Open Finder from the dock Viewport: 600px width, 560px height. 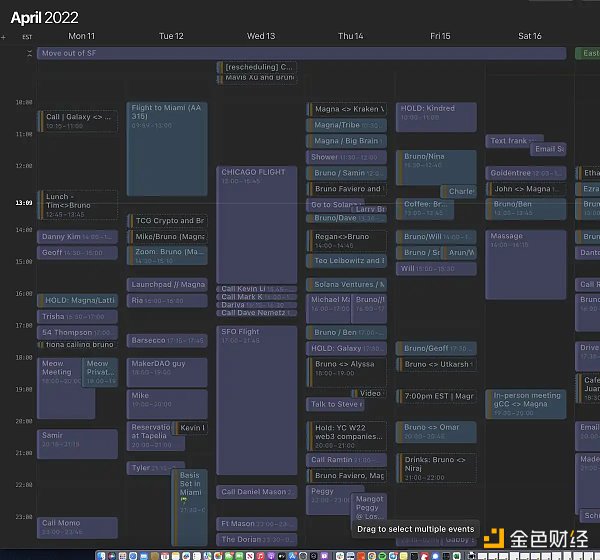[102, 553]
